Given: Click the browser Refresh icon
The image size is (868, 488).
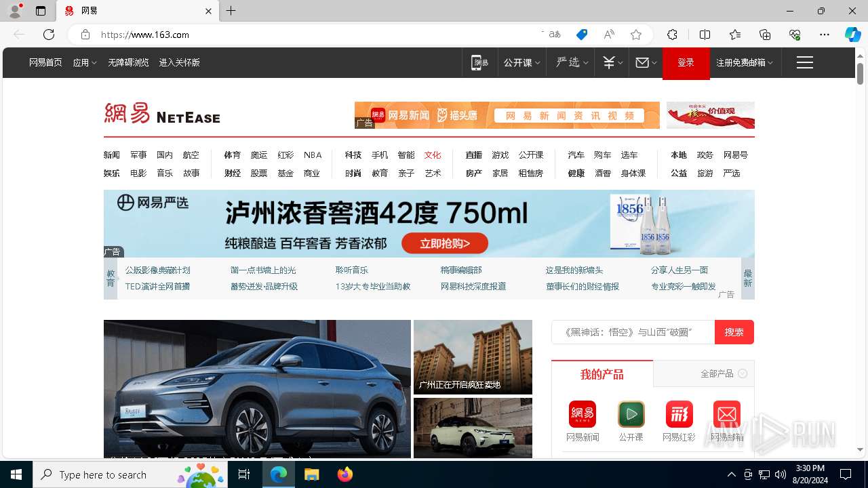Looking at the screenshot, I should pyautogui.click(x=49, y=35).
